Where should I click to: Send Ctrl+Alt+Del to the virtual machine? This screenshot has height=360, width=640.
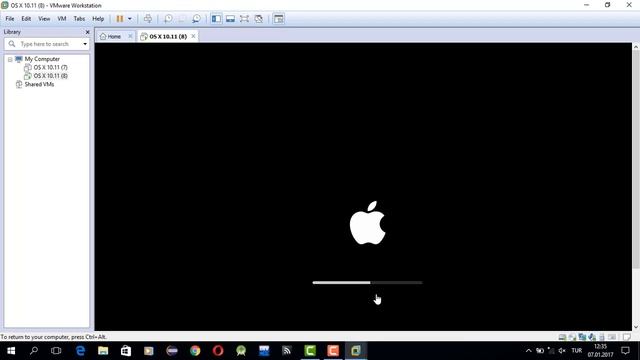click(x=148, y=19)
